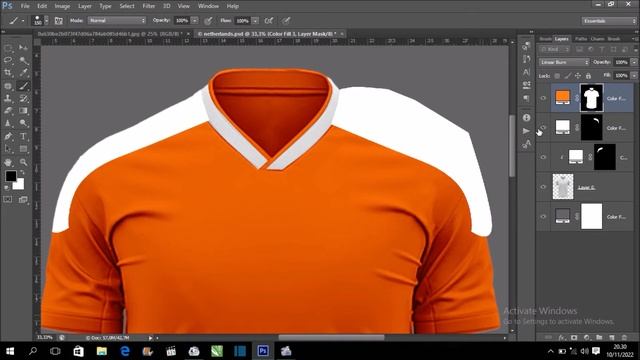The height and width of the screenshot is (360, 640).
Task: Toggle lock all for layer
Action: tap(588, 76)
